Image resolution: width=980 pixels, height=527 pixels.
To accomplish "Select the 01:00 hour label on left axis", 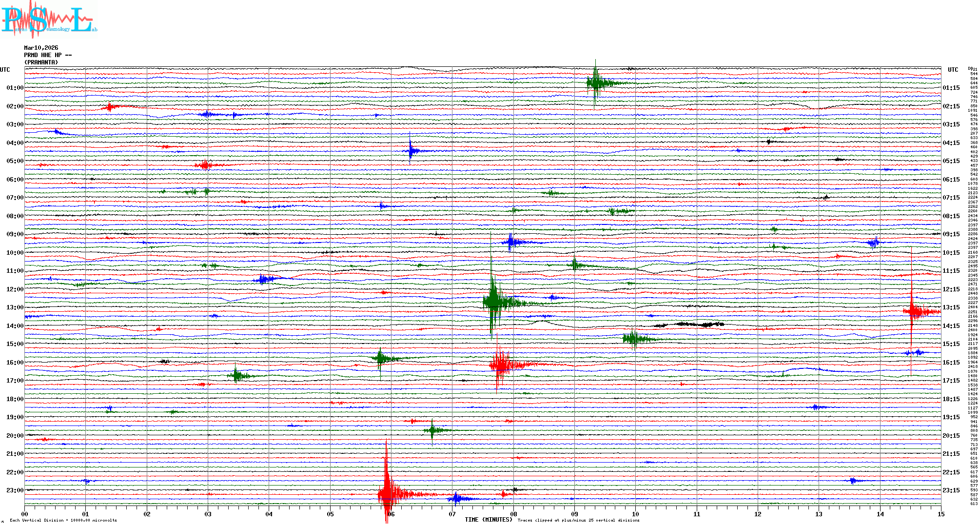I will (x=15, y=88).
